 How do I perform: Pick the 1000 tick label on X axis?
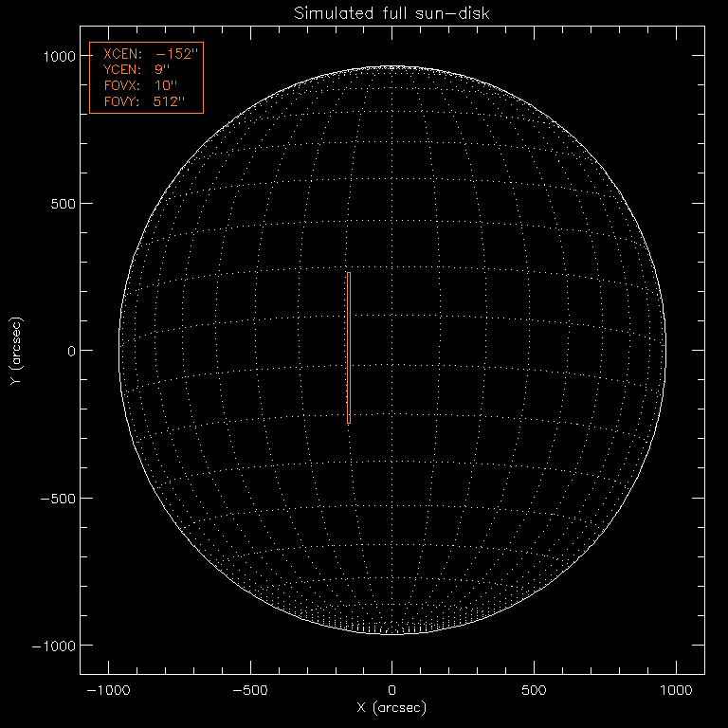click(677, 691)
